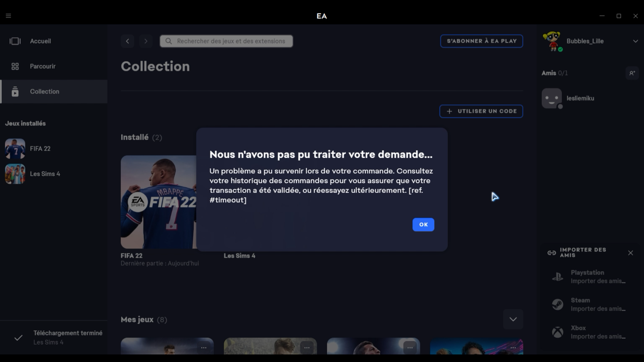644x362 pixels.
Task: Click the Accueil screen icon
Action: 15,41
